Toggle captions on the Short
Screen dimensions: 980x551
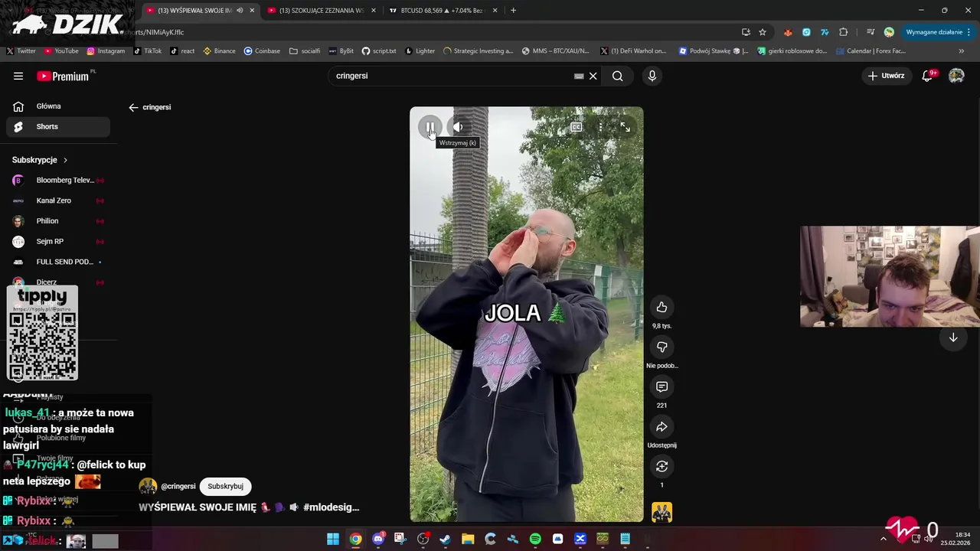point(577,127)
